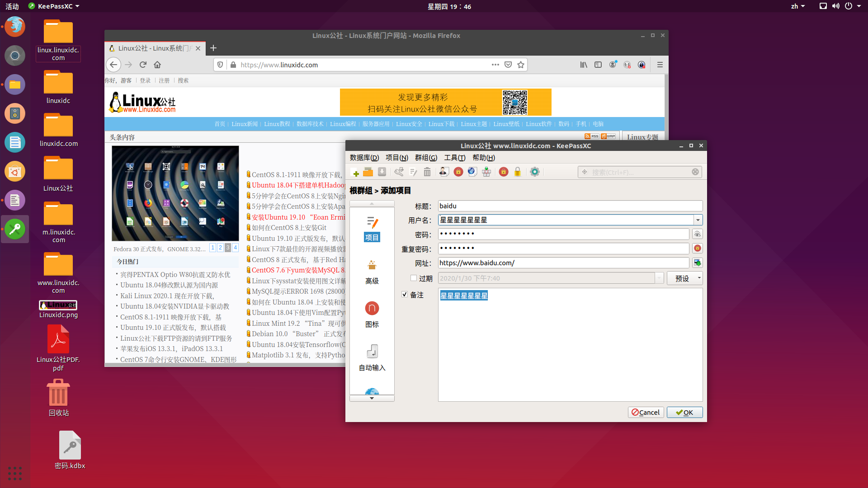Open the password generator from the toolbar
Viewport: 868px width, 488px height.
504,172
